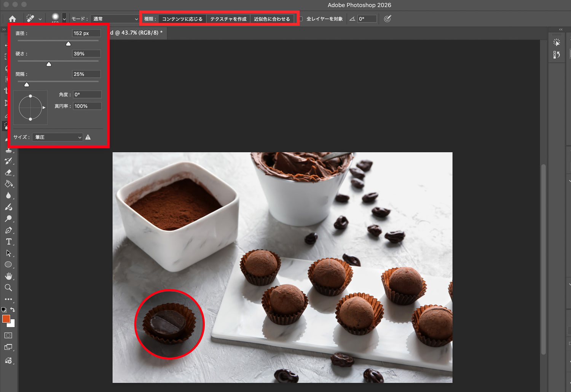Click the 間隔 field showing 25%
Image resolution: width=571 pixels, height=392 pixels.
[86, 74]
